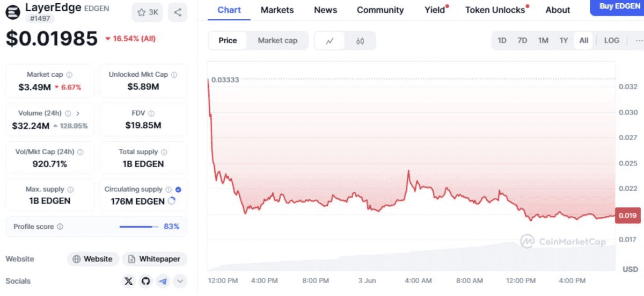This screenshot has width=644, height=296.
Task: Click the $0.01985 price text
Action: pos(52,39)
